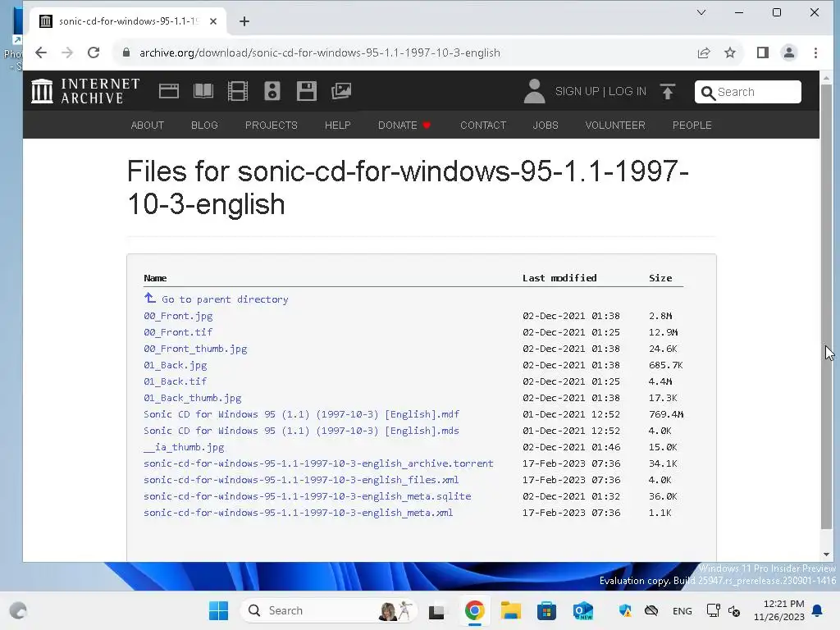Click the Chrome icon in taskbar

click(x=475, y=610)
